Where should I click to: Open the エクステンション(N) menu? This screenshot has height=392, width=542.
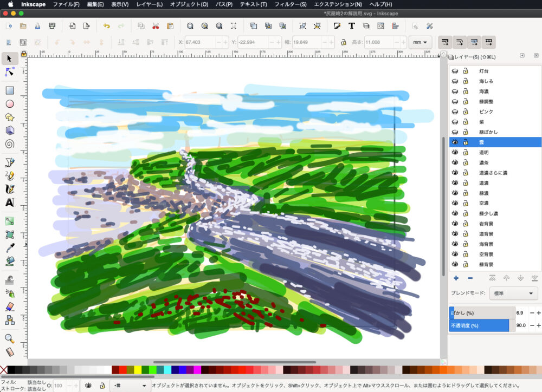click(x=338, y=4)
